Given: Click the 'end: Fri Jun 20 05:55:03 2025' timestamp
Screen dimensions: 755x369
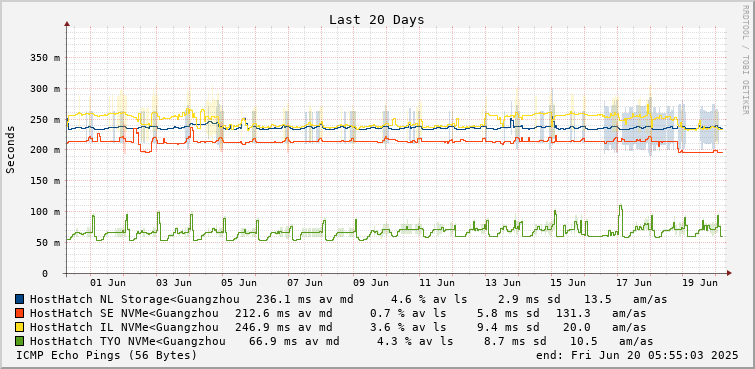Looking at the screenshot, I should pos(637,356).
